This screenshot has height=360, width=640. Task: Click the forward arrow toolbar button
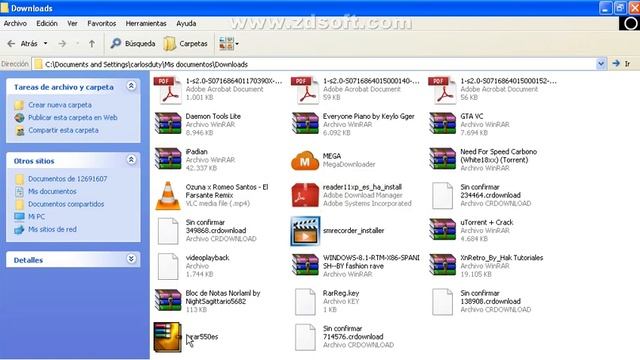(62, 43)
